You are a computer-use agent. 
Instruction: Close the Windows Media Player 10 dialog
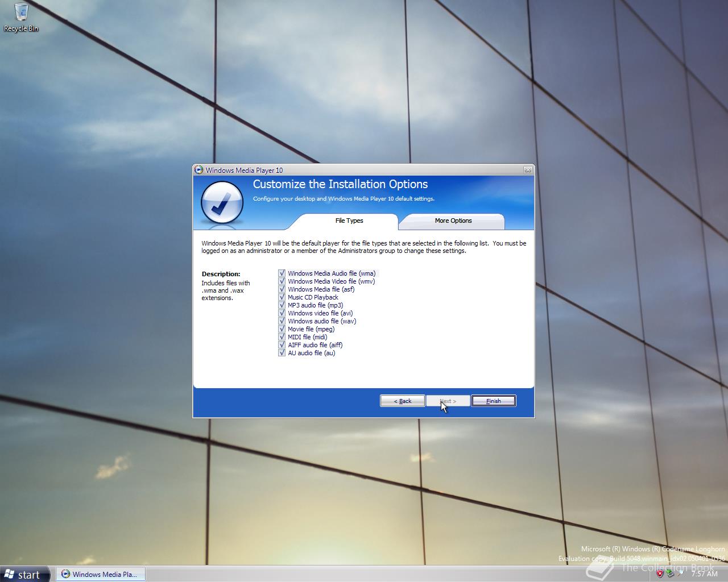[x=528, y=170]
